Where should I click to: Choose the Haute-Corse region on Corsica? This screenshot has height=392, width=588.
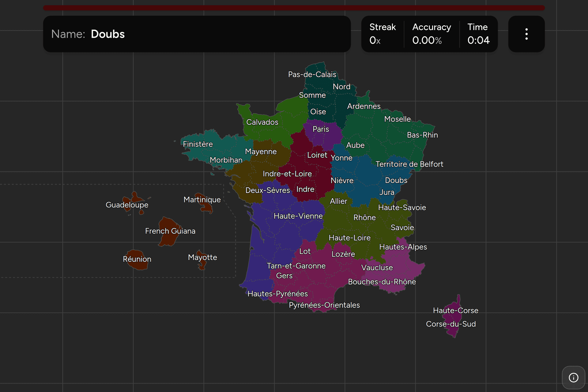(455, 311)
